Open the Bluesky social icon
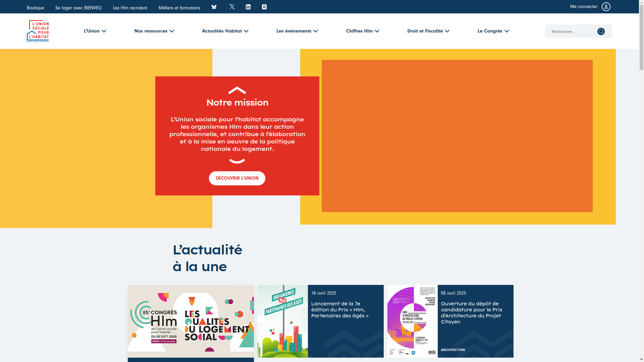Image resolution: width=644 pixels, height=362 pixels. click(x=214, y=7)
